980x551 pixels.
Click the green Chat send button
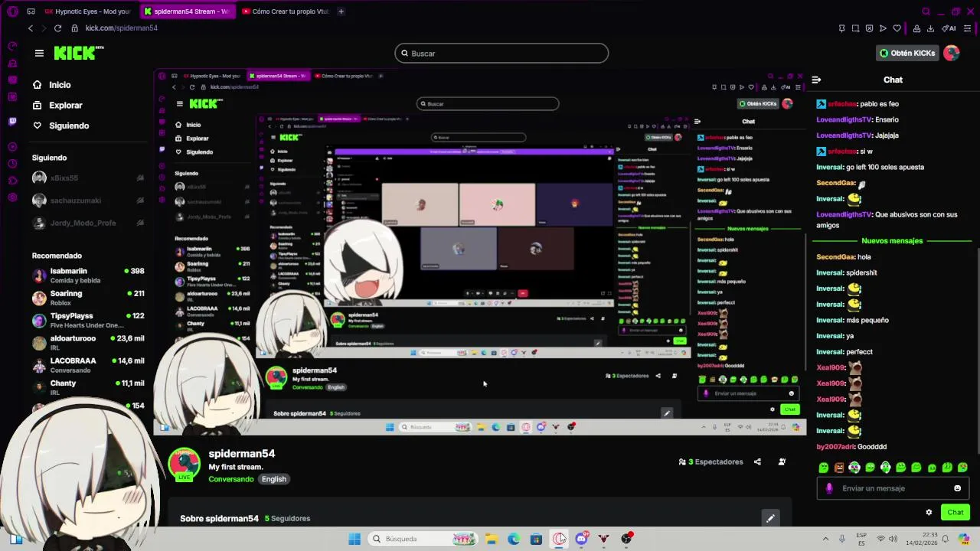(x=955, y=513)
